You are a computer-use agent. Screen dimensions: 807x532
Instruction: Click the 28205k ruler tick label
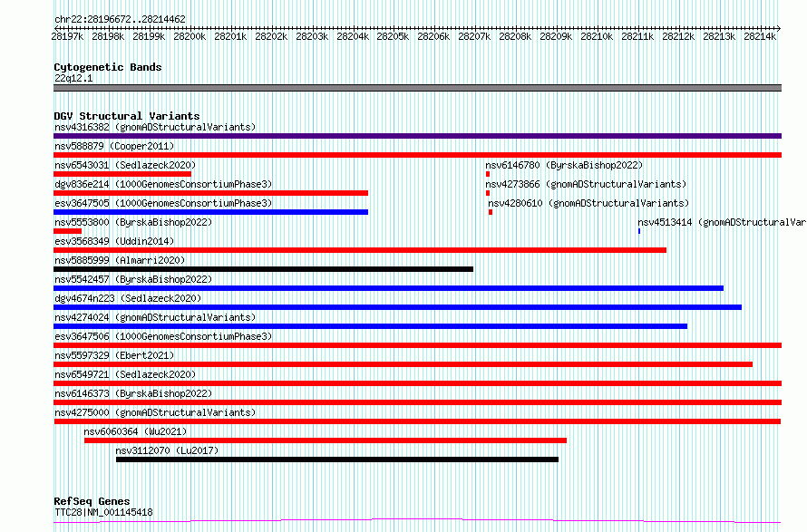click(x=393, y=36)
